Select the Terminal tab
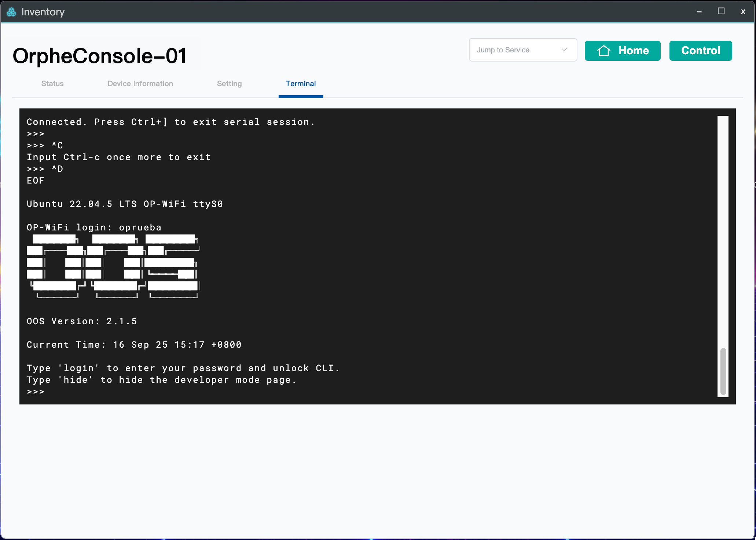 coord(301,84)
